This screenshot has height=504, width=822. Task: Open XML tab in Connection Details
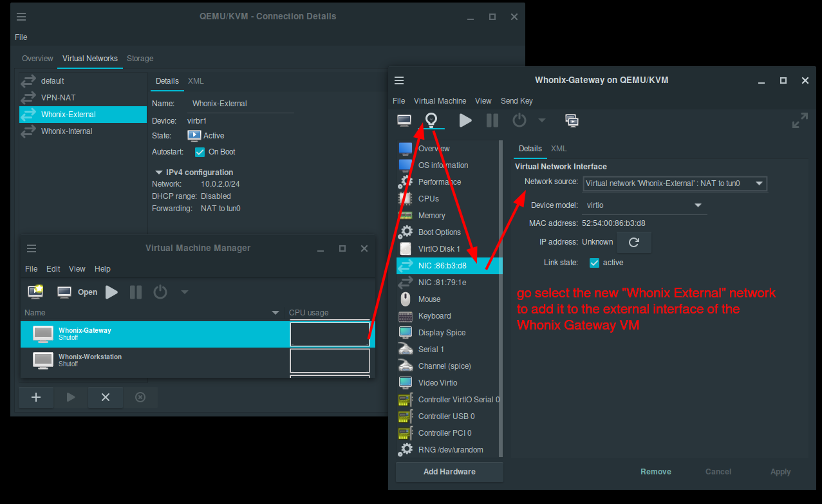tap(196, 81)
